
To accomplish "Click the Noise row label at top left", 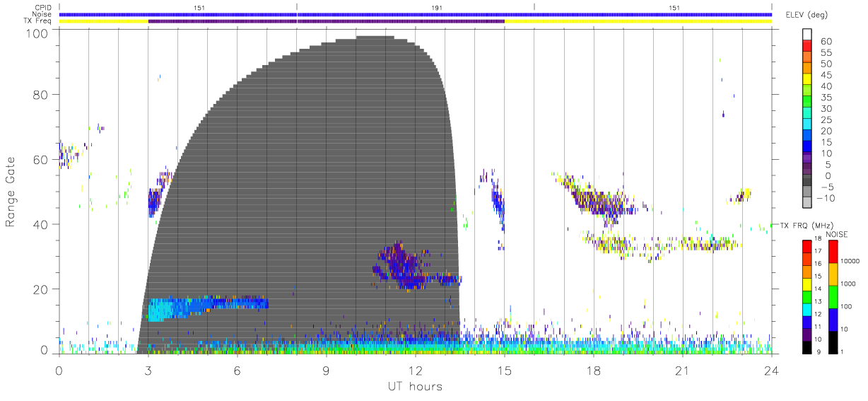I will [x=43, y=14].
